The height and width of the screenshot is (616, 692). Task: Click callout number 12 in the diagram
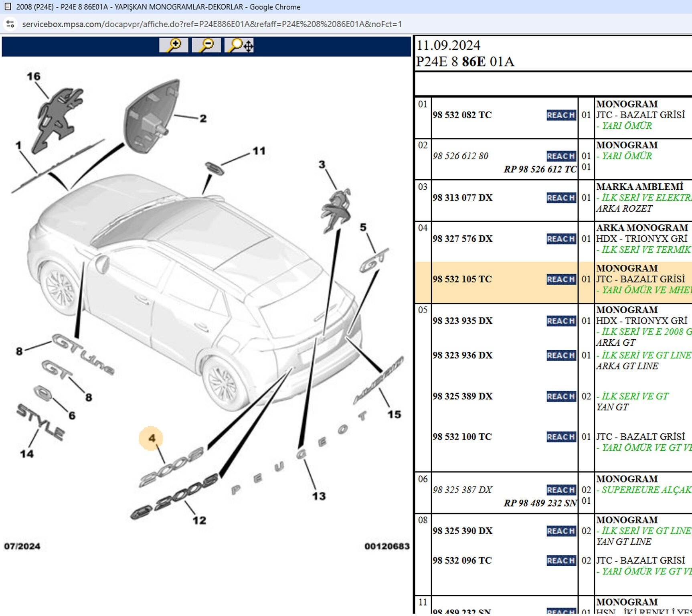[x=199, y=521]
